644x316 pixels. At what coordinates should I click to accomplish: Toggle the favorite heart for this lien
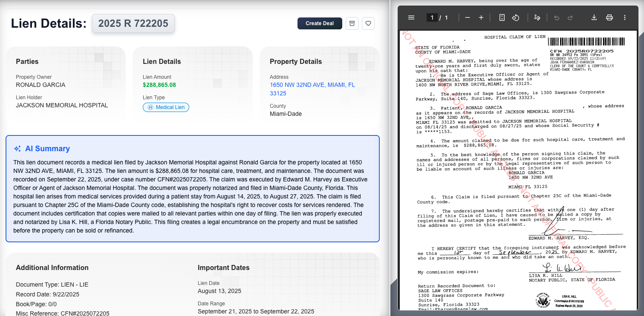368,23
